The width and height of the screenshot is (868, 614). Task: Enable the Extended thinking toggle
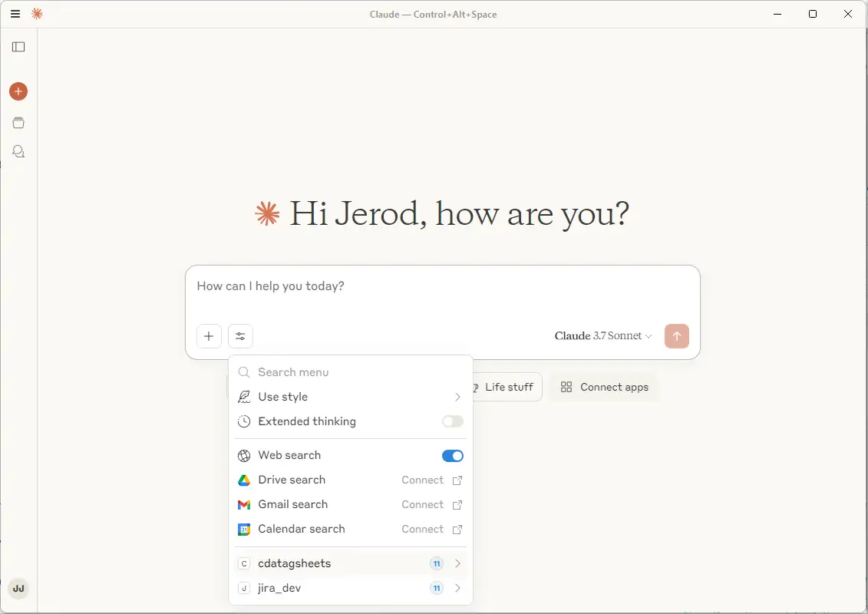pos(452,421)
